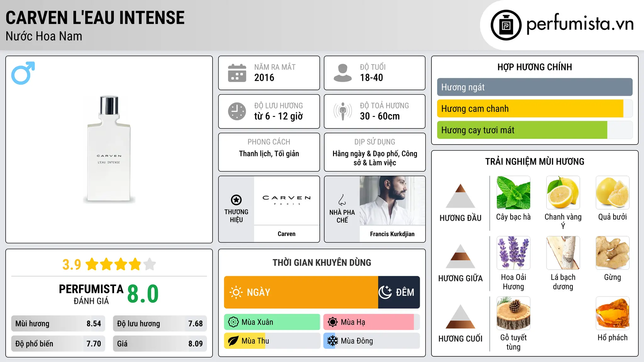Open the Chanh vàng Ý lemon image

pyautogui.click(x=563, y=193)
